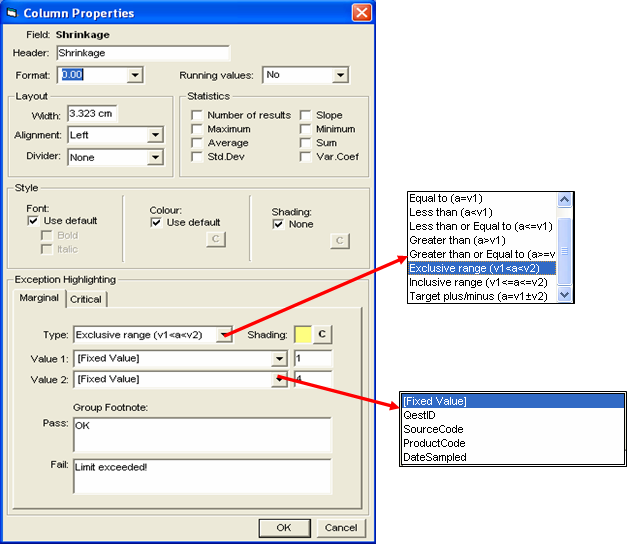Expand the exception Type dropdown
The image size is (627, 544).
(227, 334)
